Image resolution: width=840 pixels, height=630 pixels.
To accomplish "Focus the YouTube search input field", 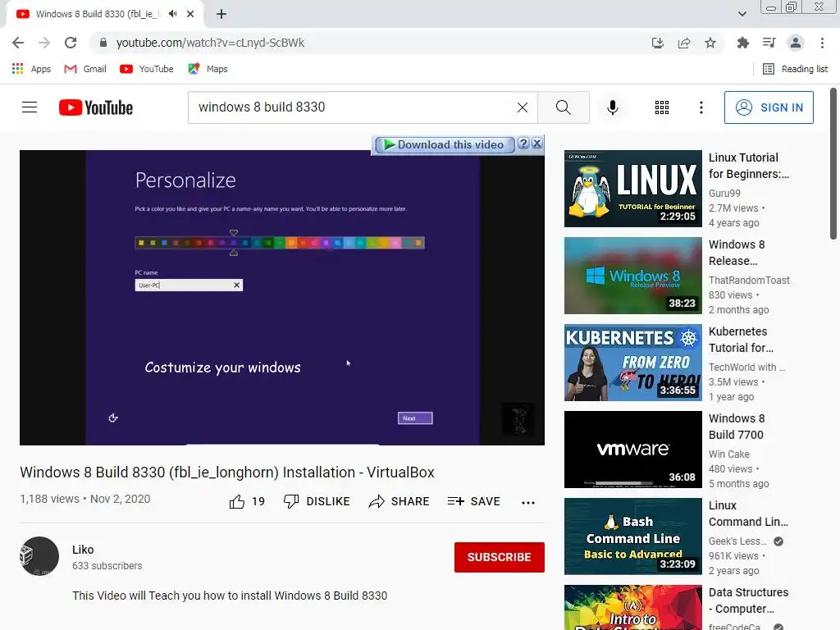I will tap(354, 107).
